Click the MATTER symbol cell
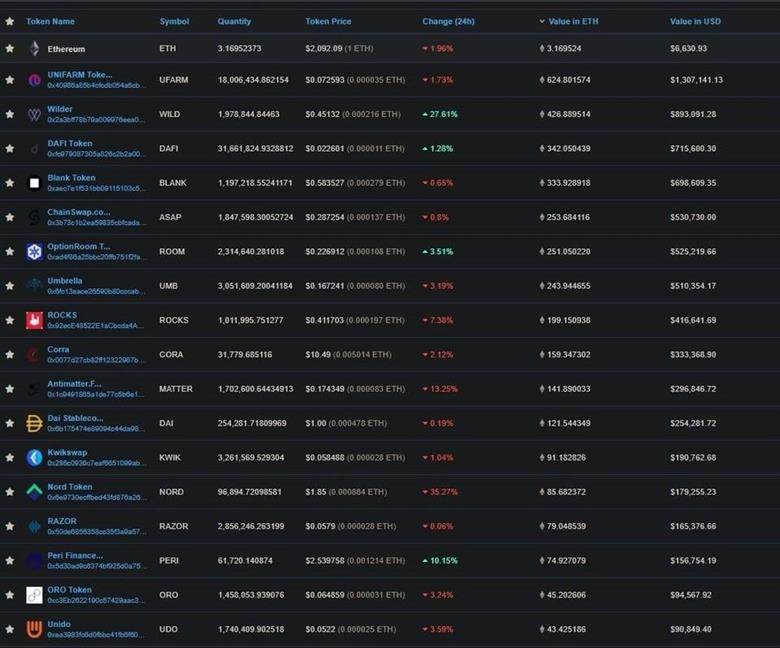Viewport: 780px width, 648px height. [x=176, y=389]
